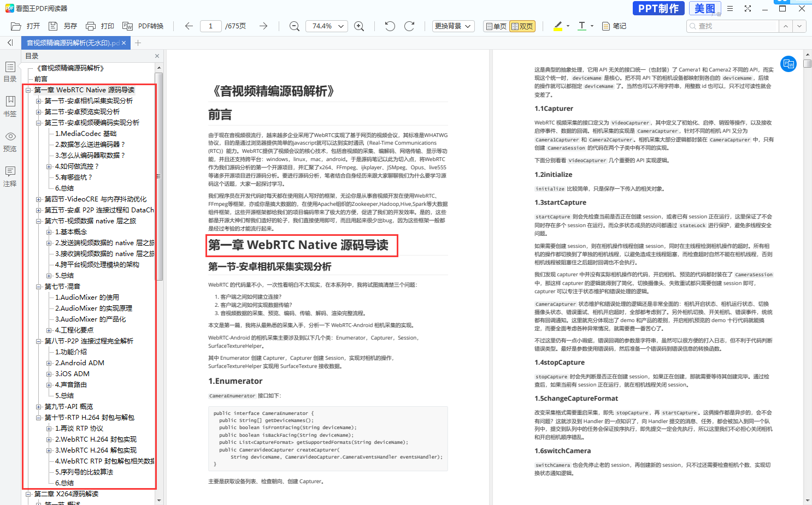Click 另存 to save a copy
The width and height of the screenshot is (812, 505).
click(x=63, y=26)
